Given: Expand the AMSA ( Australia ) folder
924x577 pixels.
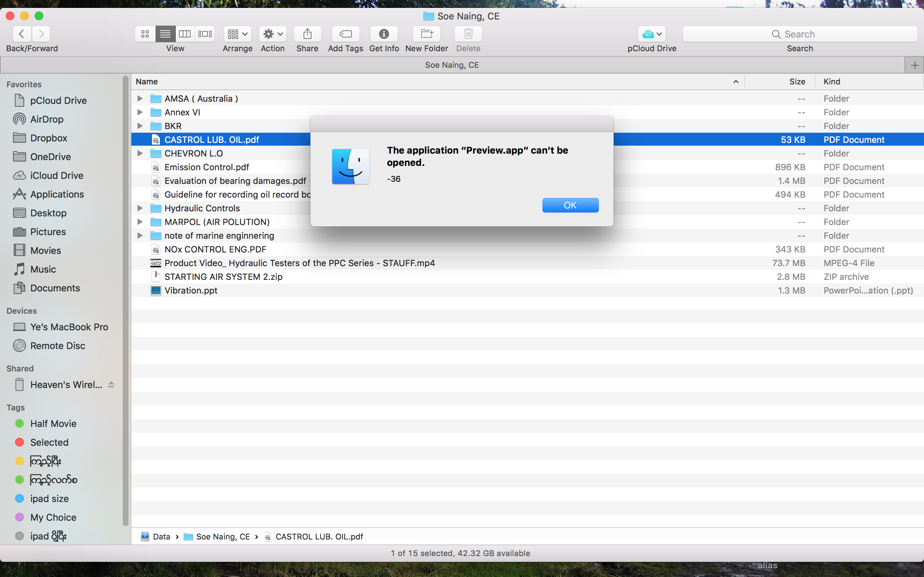Looking at the screenshot, I should 140,98.
